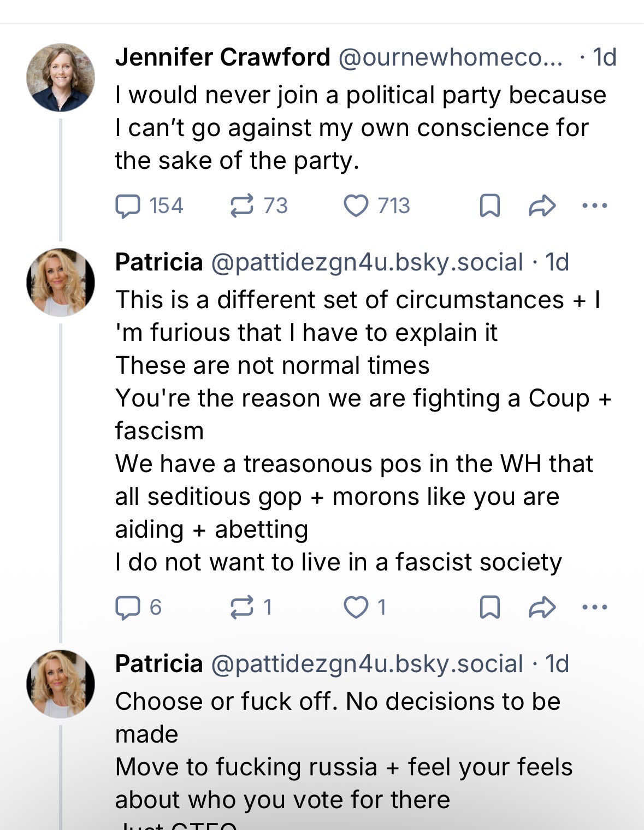Image resolution: width=644 pixels, height=830 pixels.
Task: Share Patricia's 'fascist society' post
Action: [542, 607]
